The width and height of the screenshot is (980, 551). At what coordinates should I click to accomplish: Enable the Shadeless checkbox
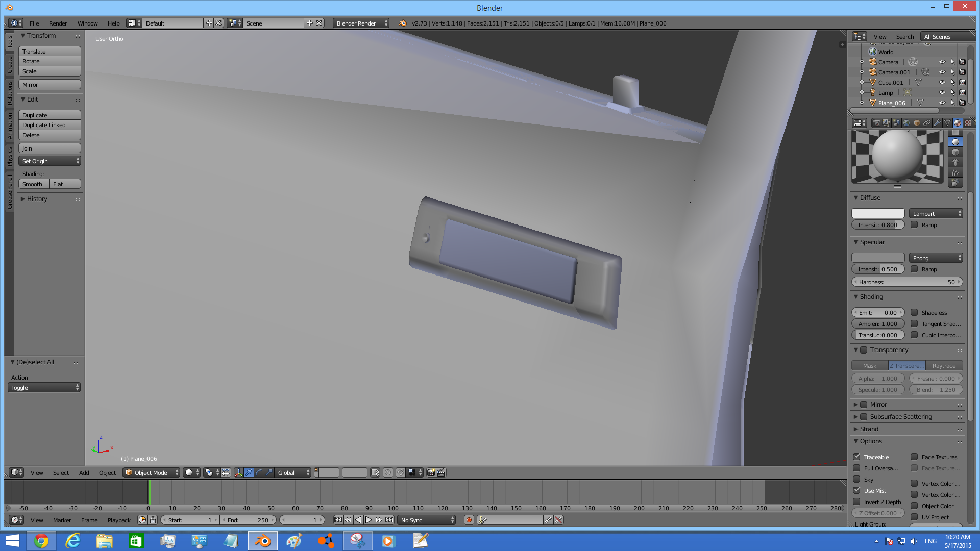click(914, 313)
